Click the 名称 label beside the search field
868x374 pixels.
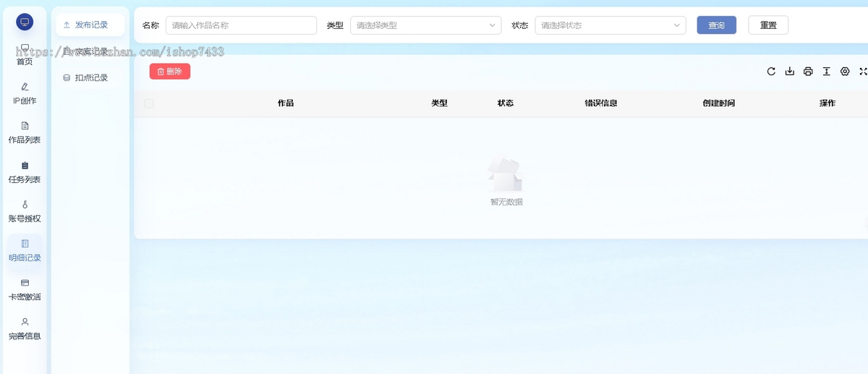click(150, 25)
